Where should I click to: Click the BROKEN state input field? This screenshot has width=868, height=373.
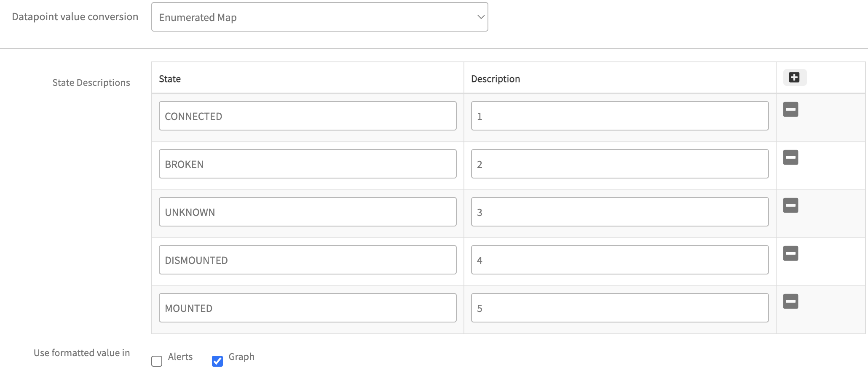tap(308, 164)
